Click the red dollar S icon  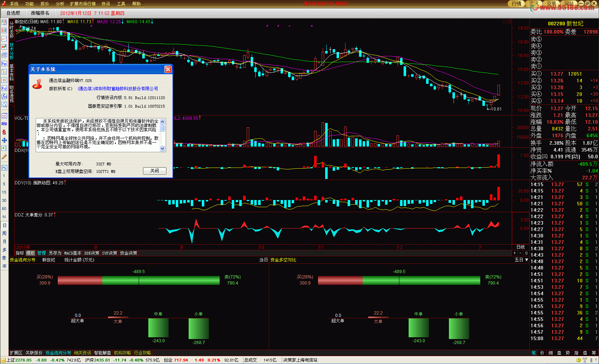pos(4,132)
